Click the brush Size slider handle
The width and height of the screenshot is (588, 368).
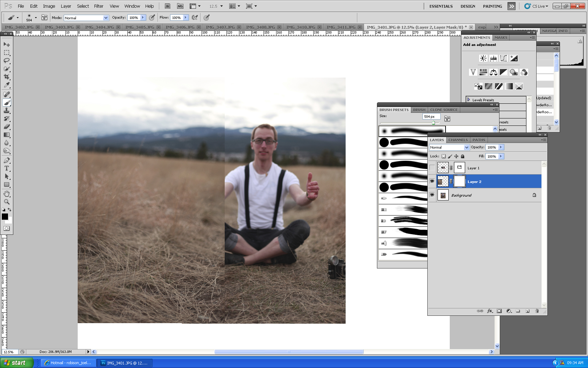click(x=433, y=123)
